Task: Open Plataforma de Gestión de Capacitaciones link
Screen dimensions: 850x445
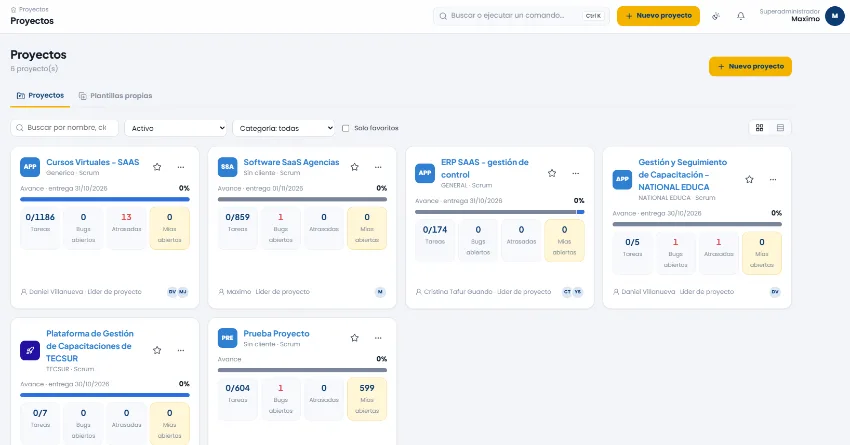Action: [89, 346]
